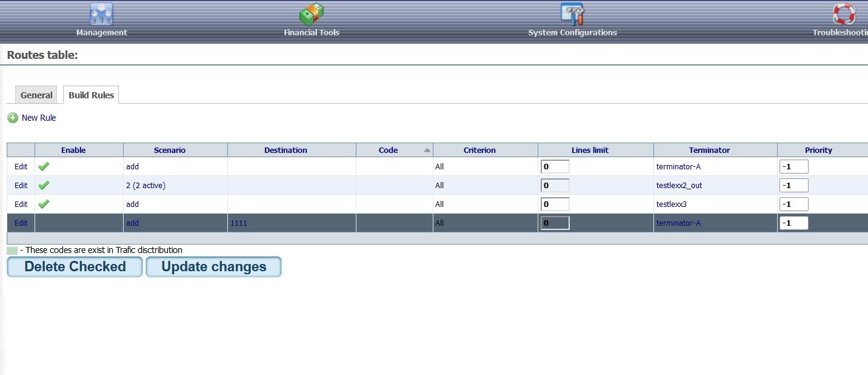Disable the testlexx3 rule checkmark
Screen dimensions: 868x375
[x=43, y=204]
